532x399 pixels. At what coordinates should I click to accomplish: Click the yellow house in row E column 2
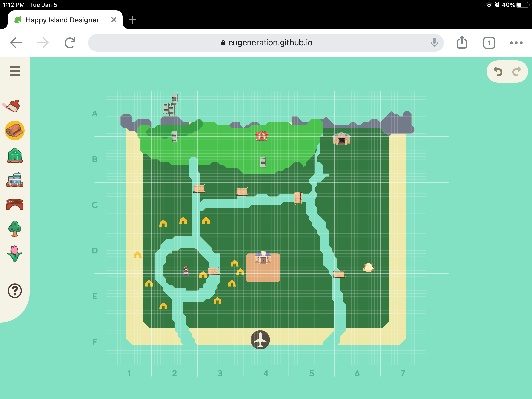163,306
